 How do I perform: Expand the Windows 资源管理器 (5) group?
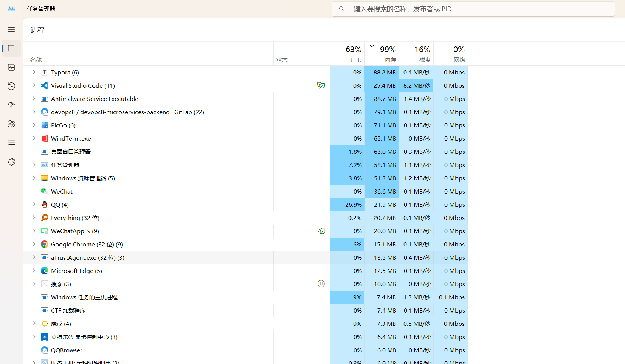[x=34, y=178]
